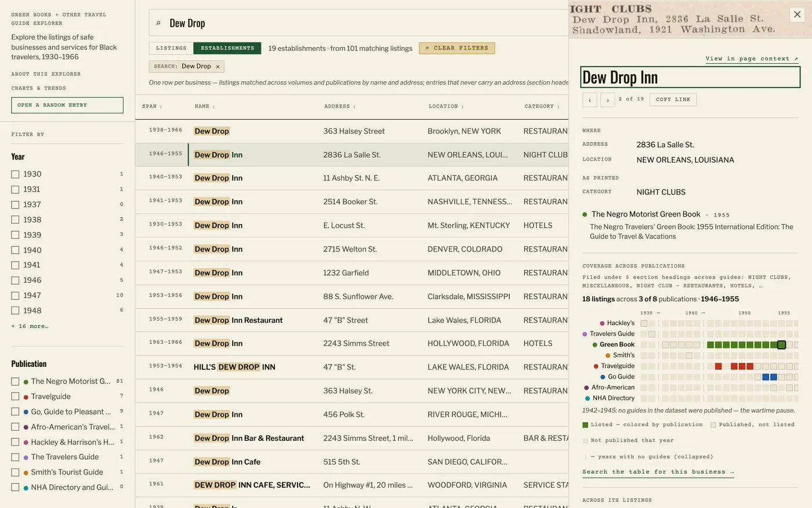Open the Denver, Colorado row
The height and width of the screenshot is (508, 812).
352,249
